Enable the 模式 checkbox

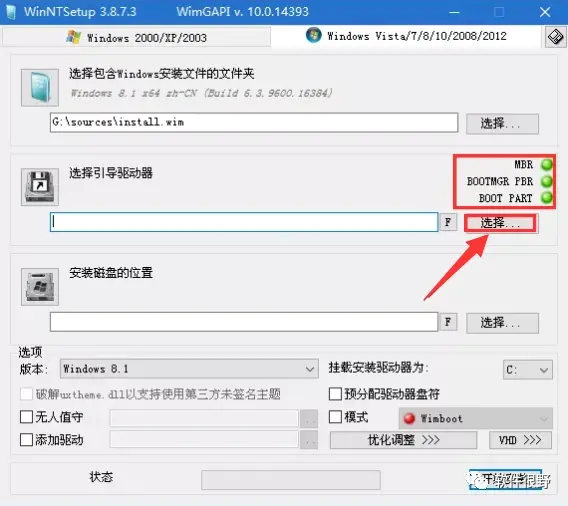pos(335,417)
